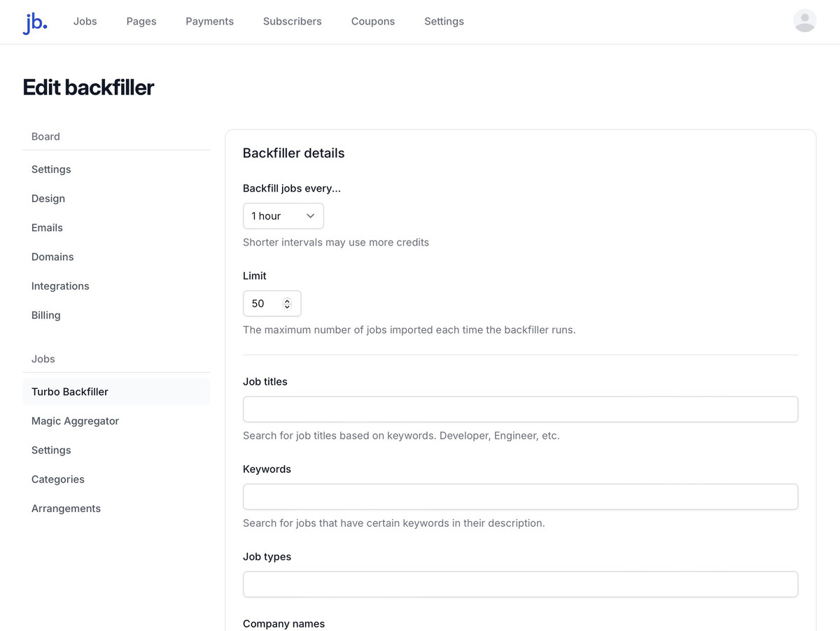840x631 pixels.
Task: Open Payments in top navigation
Action: [209, 22]
